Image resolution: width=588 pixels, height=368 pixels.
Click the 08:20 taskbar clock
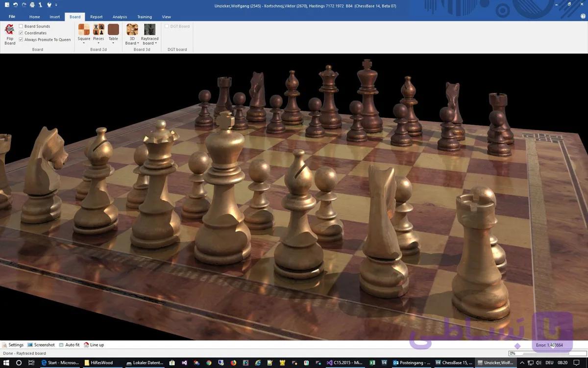pyautogui.click(x=563, y=363)
